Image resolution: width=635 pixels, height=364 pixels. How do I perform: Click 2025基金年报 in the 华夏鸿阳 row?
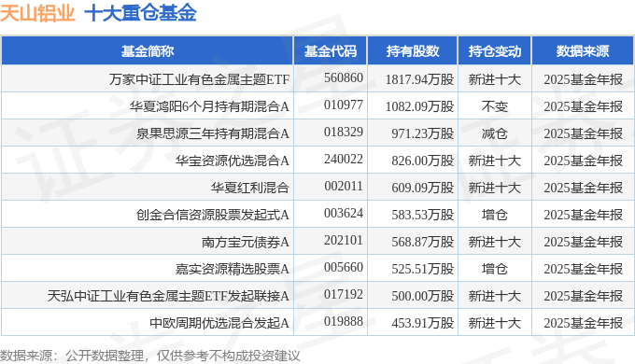click(x=583, y=106)
